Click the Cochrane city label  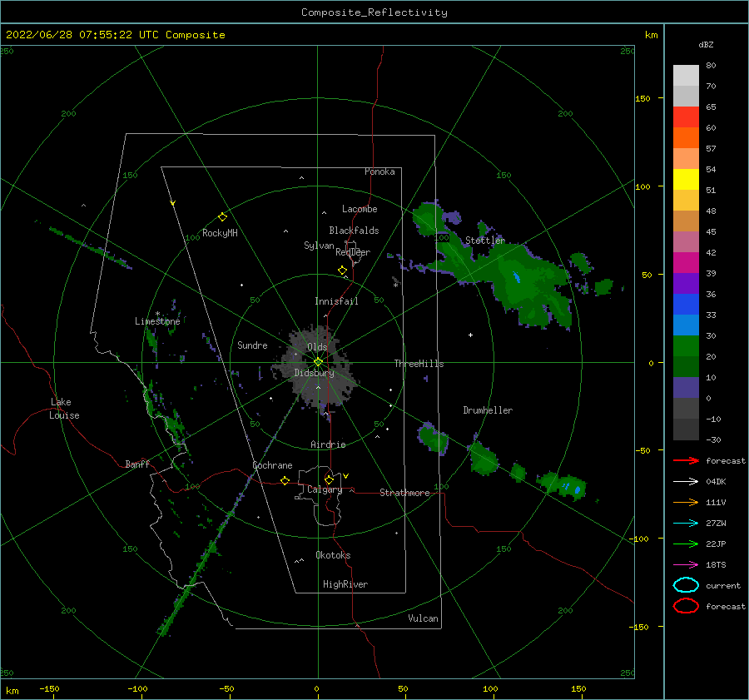click(x=272, y=465)
